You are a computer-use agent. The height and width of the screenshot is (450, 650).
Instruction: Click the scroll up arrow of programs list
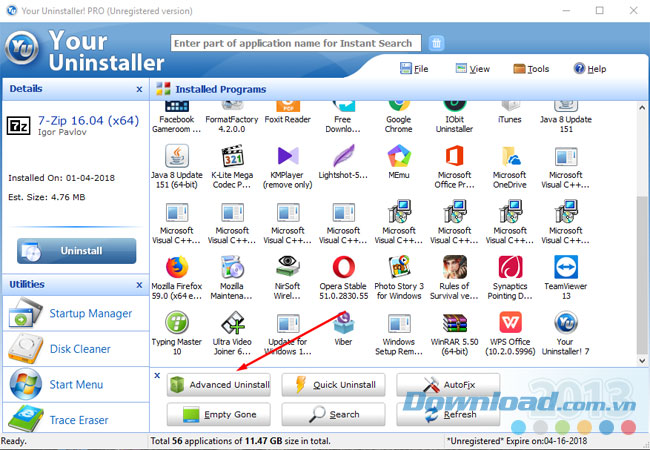[x=642, y=107]
